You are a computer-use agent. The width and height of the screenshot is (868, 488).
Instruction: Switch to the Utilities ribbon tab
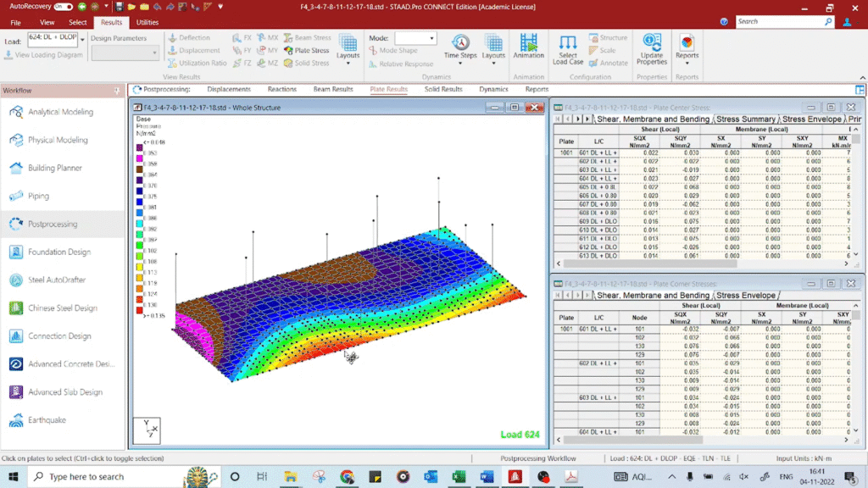point(147,23)
